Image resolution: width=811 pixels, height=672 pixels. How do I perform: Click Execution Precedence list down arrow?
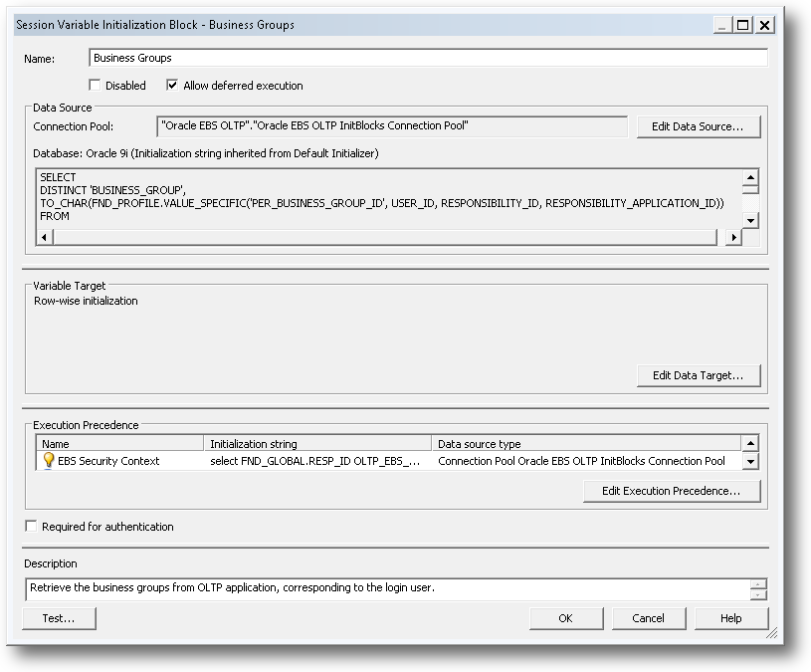pyautogui.click(x=750, y=461)
